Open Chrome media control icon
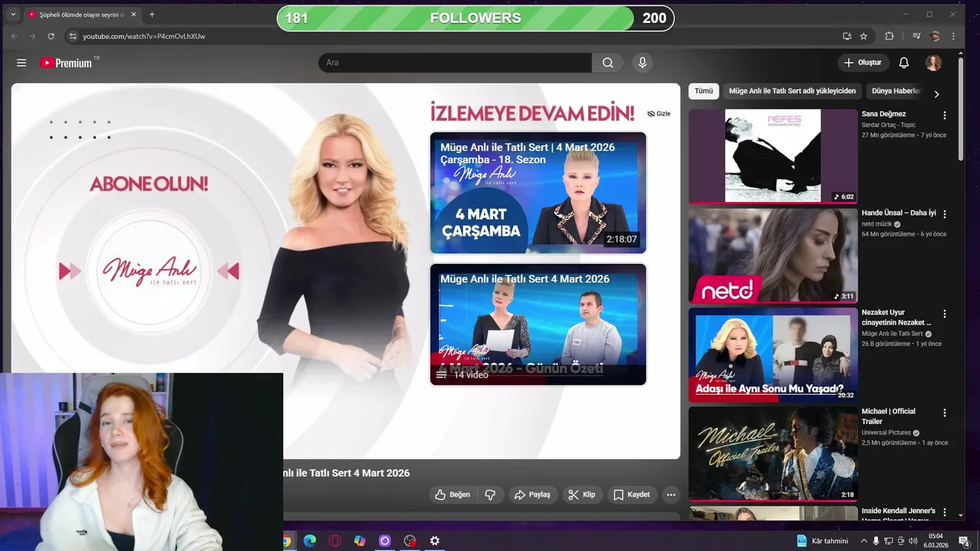 point(916,36)
